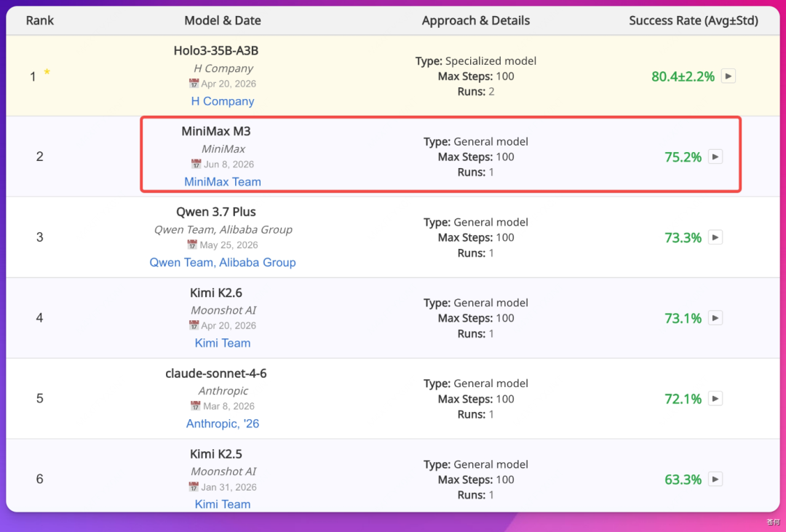Screen dimensions: 786x532
Task: Select the MiniMax M3 model name
Action: click(216, 132)
